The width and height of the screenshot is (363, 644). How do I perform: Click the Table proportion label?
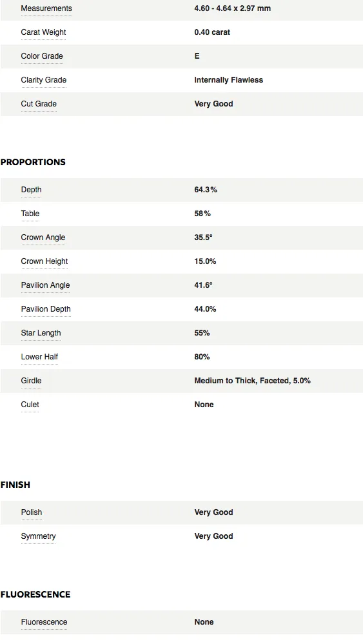(30, 213)
